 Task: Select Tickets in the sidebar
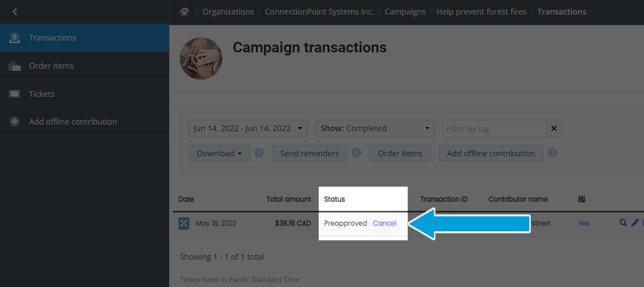click(x=42, y=94)
